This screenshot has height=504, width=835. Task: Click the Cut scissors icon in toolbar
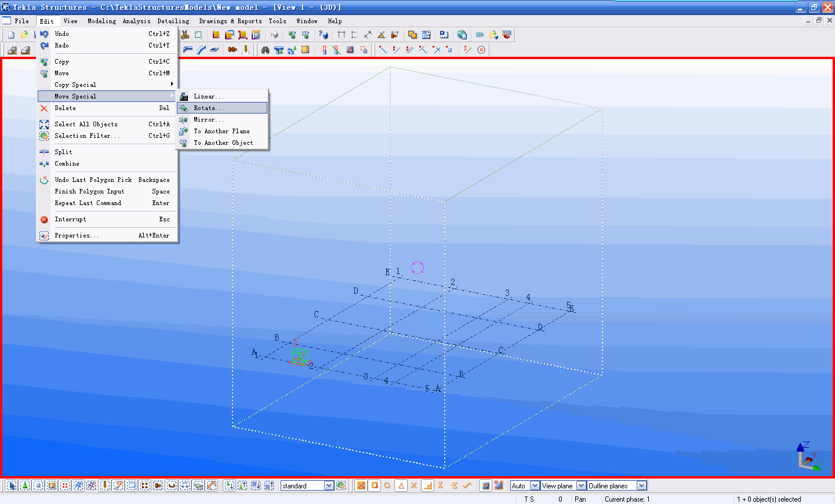[185, 35]
